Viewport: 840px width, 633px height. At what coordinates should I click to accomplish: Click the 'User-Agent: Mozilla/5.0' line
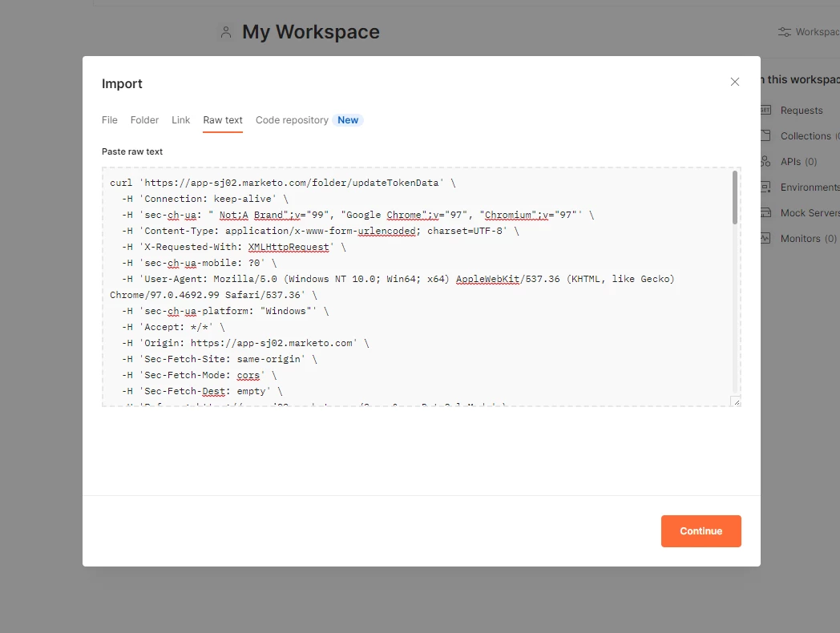coord(398,279)
